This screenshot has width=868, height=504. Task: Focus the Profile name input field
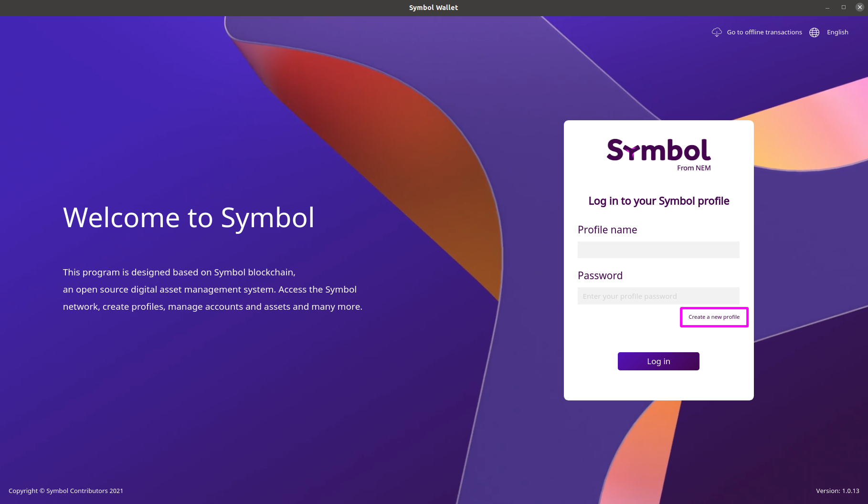coord(658,250)
